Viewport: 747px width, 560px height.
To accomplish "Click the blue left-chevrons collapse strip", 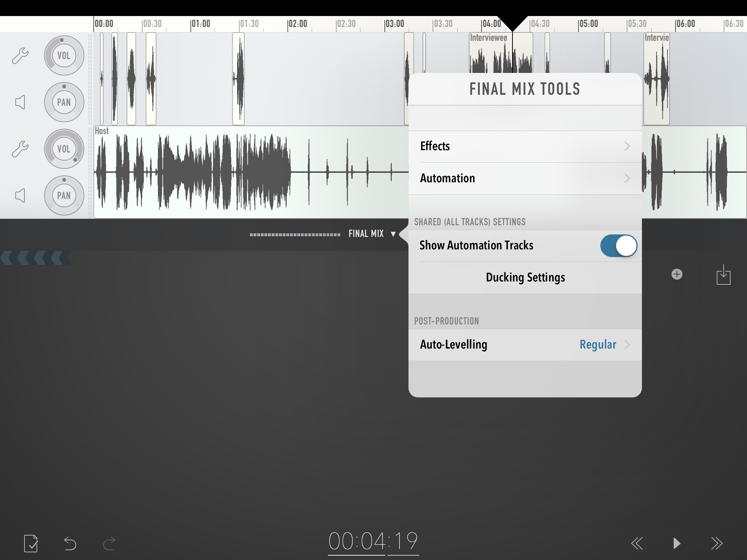I will pyautogui.click(x=35, y=257).
